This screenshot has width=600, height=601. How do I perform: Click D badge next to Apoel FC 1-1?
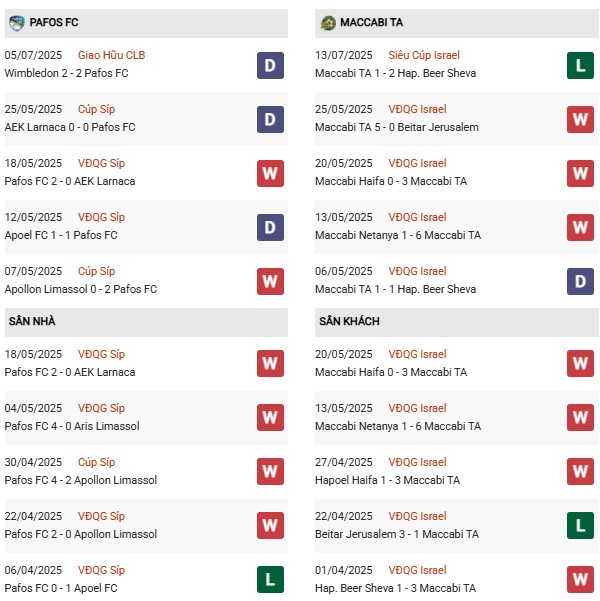click(x=270, y=227)
